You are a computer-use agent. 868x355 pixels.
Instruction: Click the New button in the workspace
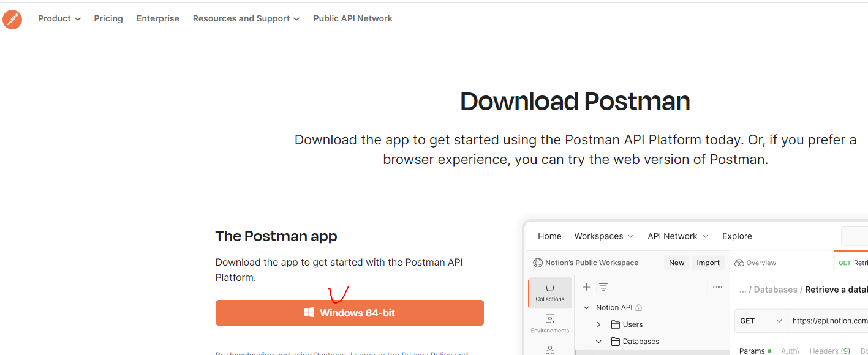[677, 263]
